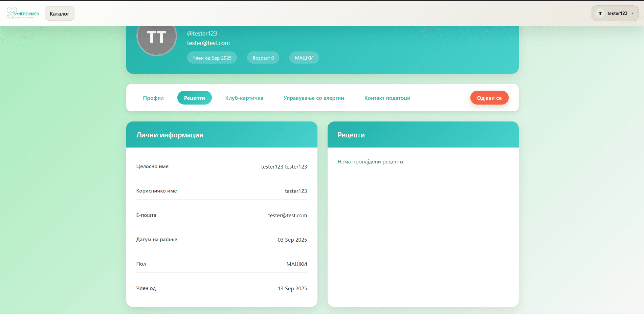The image size is (644, 314).
Task: Click the Датум на раѓање value
Action: pos(292,240)
